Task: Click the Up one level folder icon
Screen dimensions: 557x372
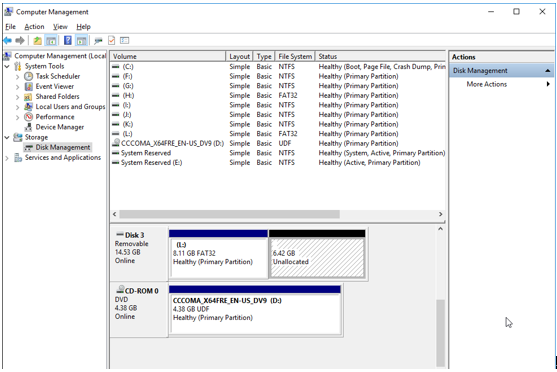Action: pyautogui.click(x=37, y=41)
